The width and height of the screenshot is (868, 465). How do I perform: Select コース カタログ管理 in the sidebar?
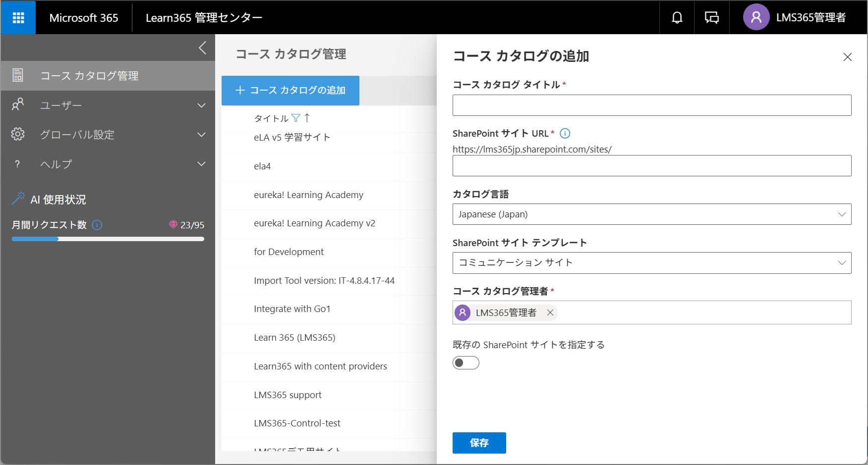(108, 76)
